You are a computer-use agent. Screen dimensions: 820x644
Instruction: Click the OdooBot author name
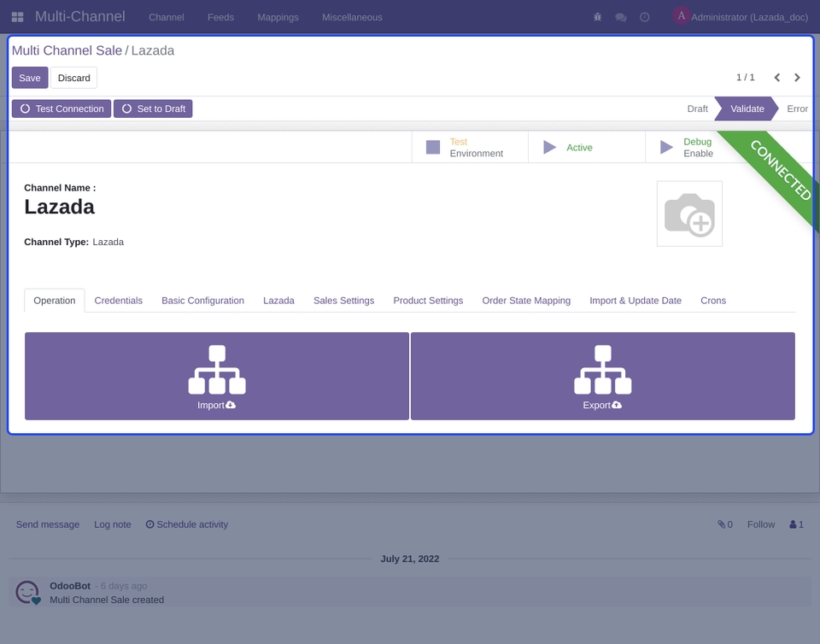(70, 586)
